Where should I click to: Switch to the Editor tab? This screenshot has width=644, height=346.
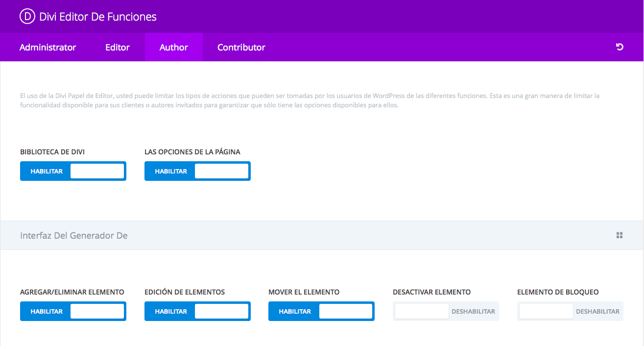(x=118, y=47)
